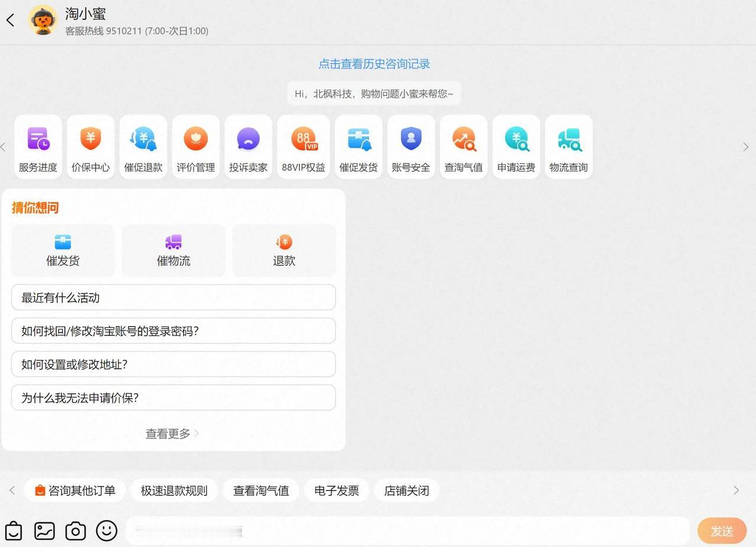756x547 pixels.
Task: Select the 咨询其他订单 chip
Action: click(x=75, y=490)
